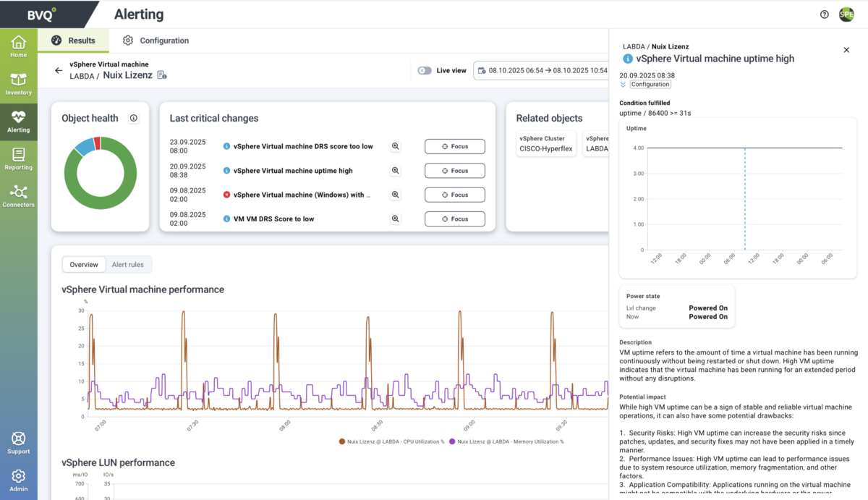Image resolution: width=868 pixels, height=500 pixels.
Task: Switch to the Configuration tab
Action: tap(156, 41)
